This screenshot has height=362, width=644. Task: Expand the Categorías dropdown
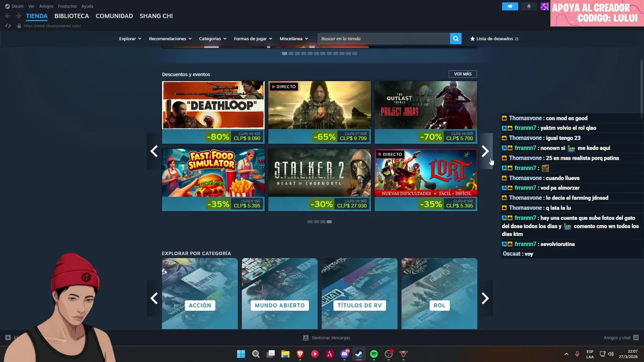click(212, 39)
